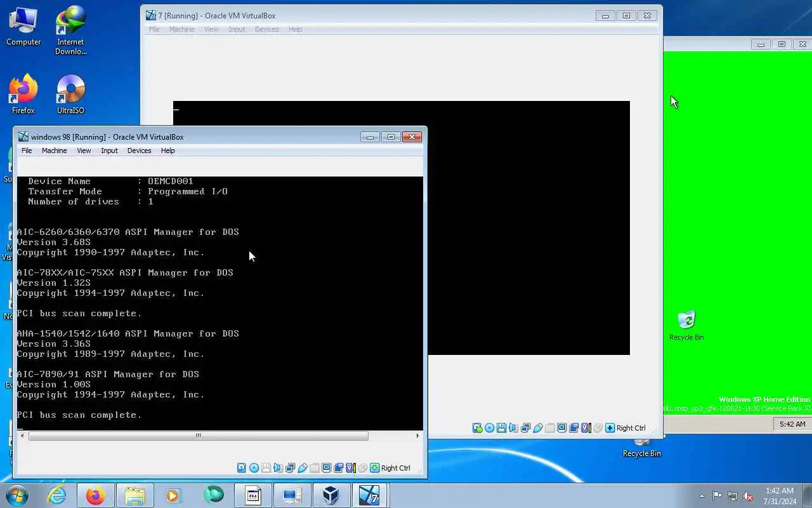Open Windows Media Player from taskbar
This screenshot has height=508, width=812.
pos(173,495)
